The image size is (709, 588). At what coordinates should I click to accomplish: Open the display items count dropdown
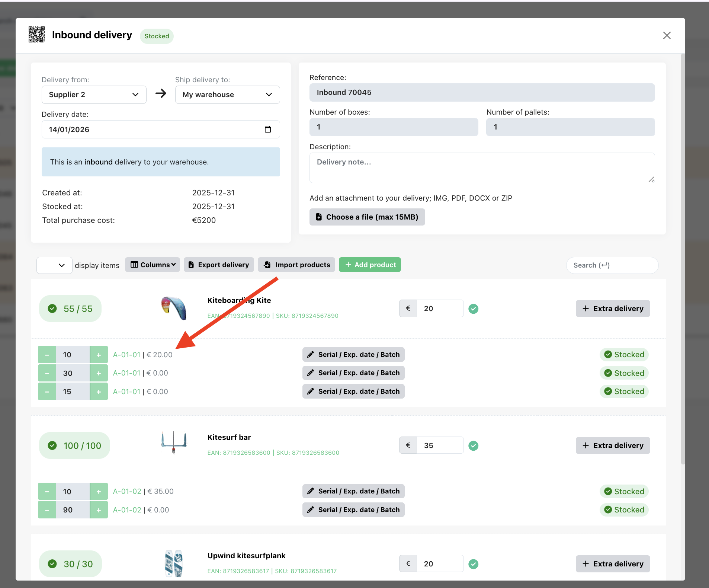[x=54, y=265]
